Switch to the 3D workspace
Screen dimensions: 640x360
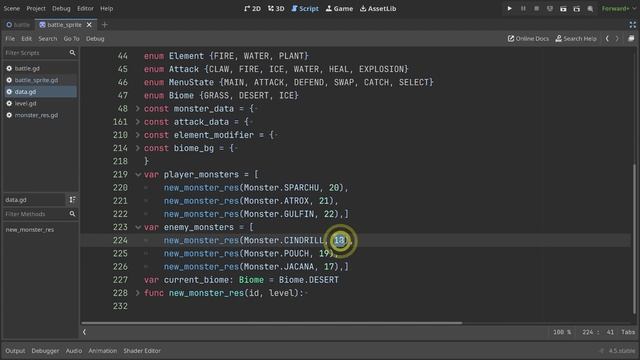pyautogui.click(x=276, y=9)
